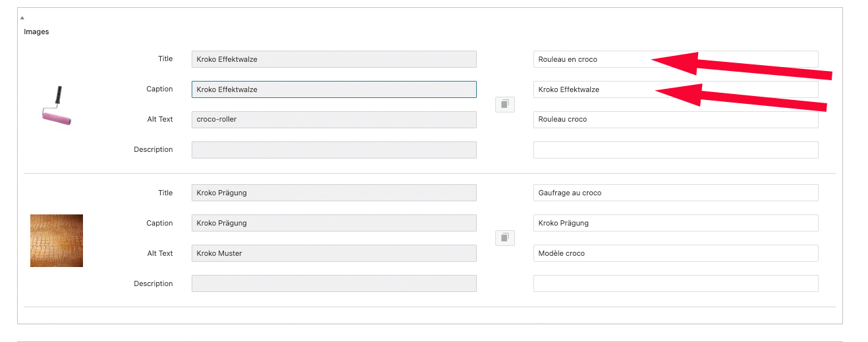868x342 pixels.
Task: Click the crocodile leather pattern thumbnail
Action: pos(57,240)
